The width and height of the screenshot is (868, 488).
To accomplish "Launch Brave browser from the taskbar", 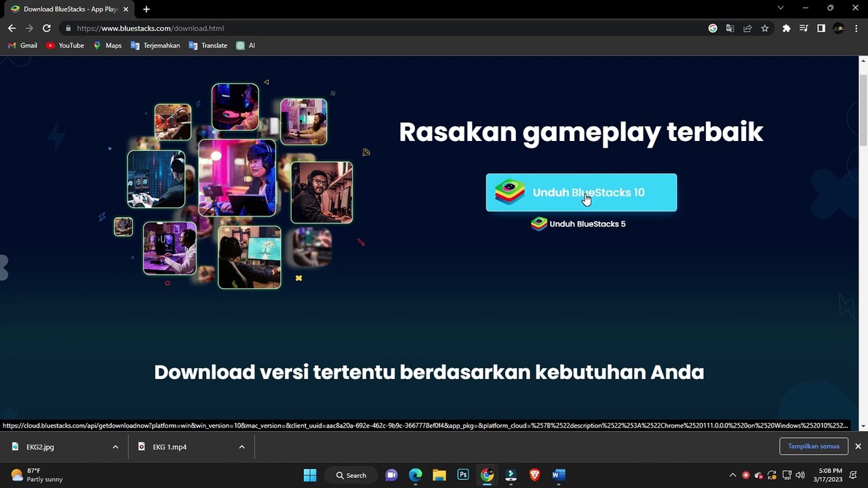I will 534,475.
